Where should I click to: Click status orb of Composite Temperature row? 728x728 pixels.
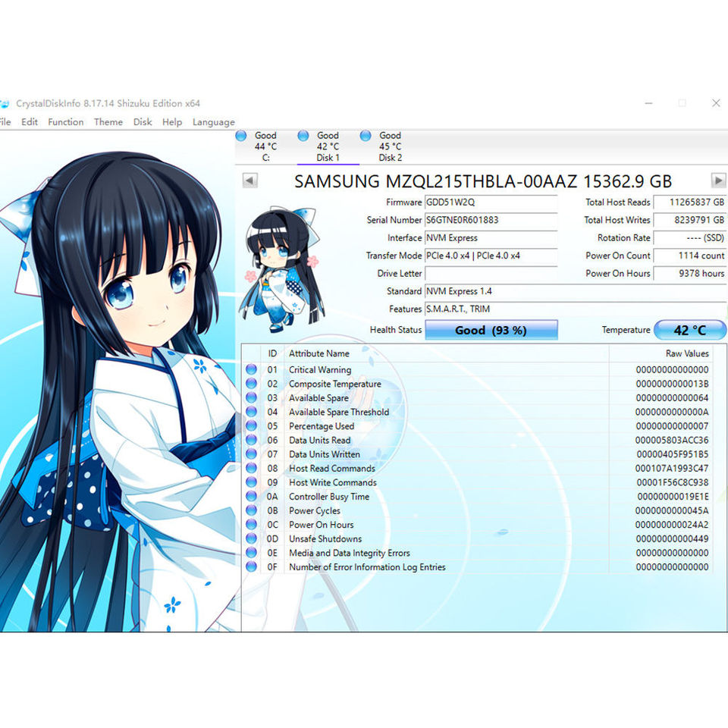tap(251, 384)
